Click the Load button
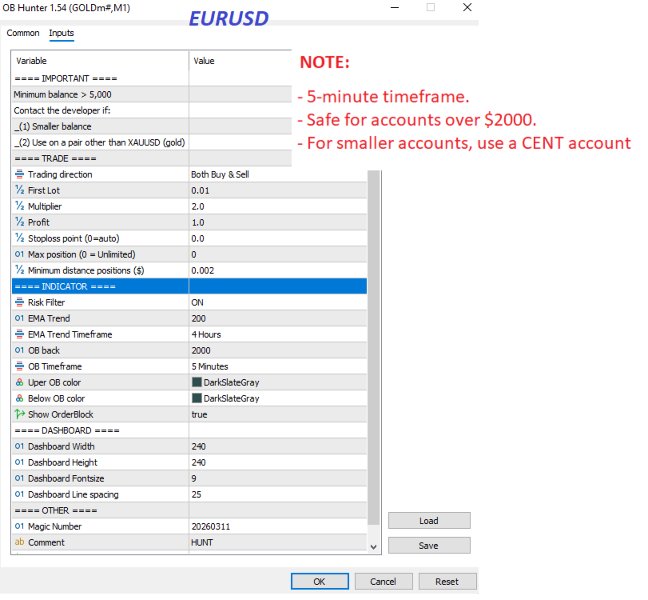Image resolution: width=648 pixels, height=600 pixels. [429, 521]
